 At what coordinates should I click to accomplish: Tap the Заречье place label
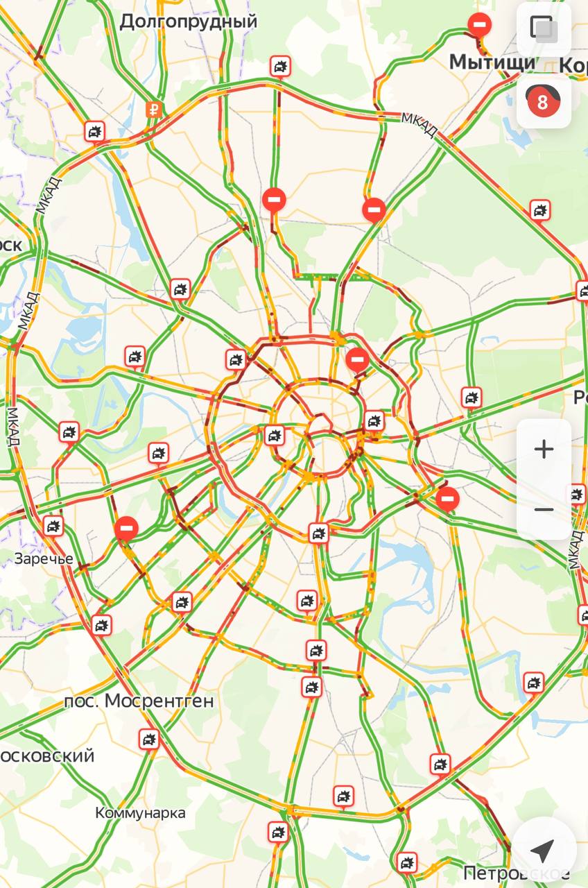(44, 558)
